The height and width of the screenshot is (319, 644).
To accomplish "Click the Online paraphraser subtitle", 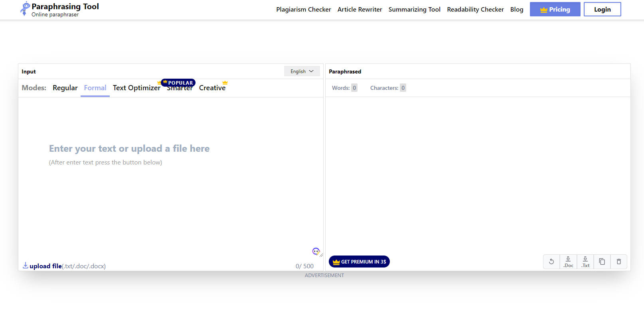I will [x=55, y=14].
